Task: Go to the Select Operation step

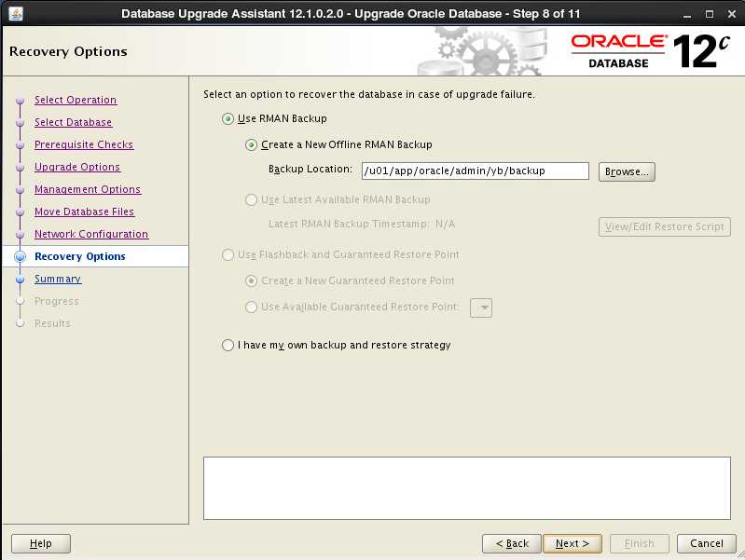Action: [76, 100]
